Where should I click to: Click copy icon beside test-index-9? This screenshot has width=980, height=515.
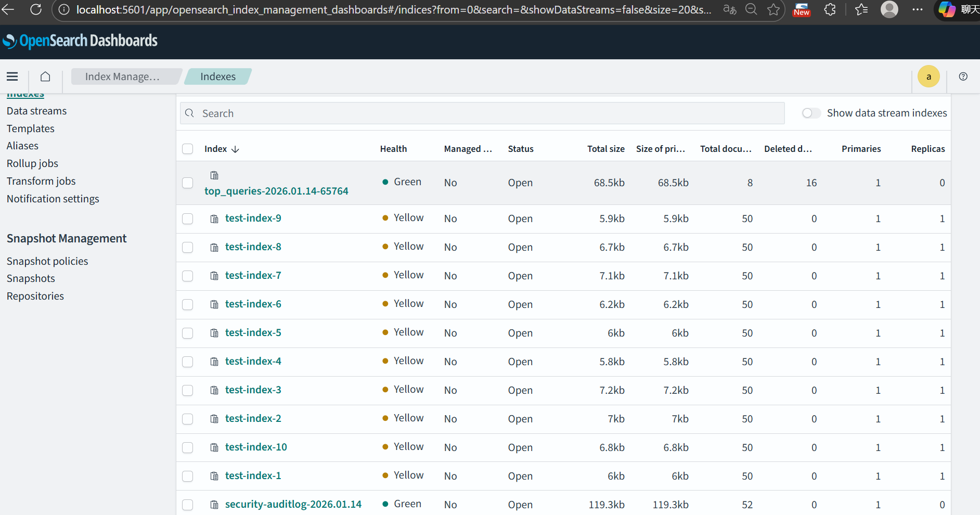click(214, 219)
